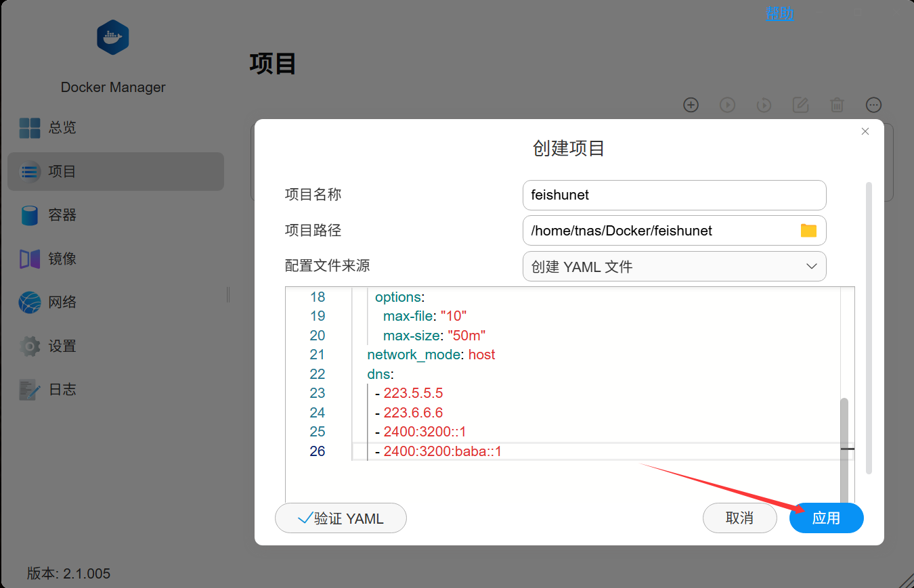The image size is (914, 588).
Task: Click the 版本: 2.1.005 version text
Action: 68,574
